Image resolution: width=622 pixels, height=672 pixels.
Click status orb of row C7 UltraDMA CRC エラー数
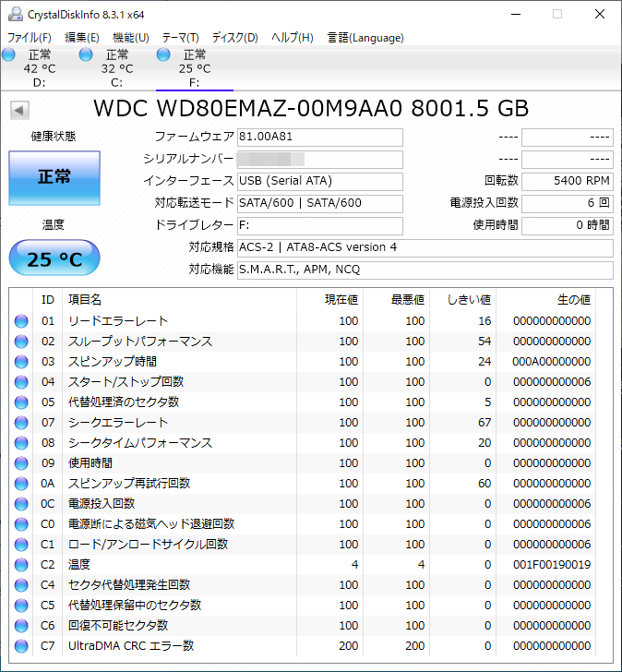pyautogui.click(x=21, y=646)
